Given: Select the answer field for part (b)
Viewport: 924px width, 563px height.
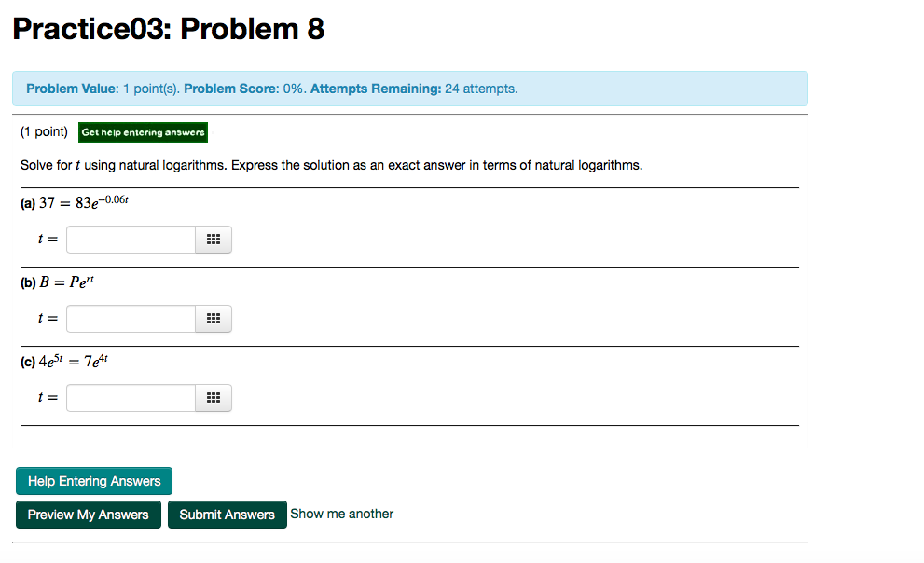Looking at the screenshot, I should 131,318.
